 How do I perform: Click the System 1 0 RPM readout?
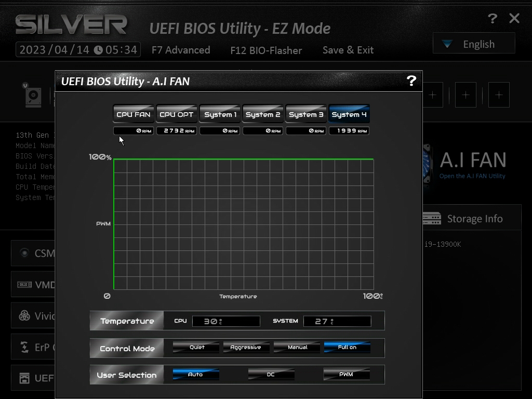click(220, 130)
